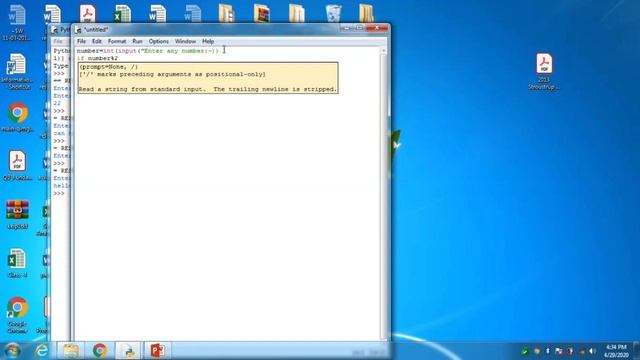Viewport: 640px width, 360px height.
Task: Open Google Chrome from the taskbar
Action: click(100, 351)
